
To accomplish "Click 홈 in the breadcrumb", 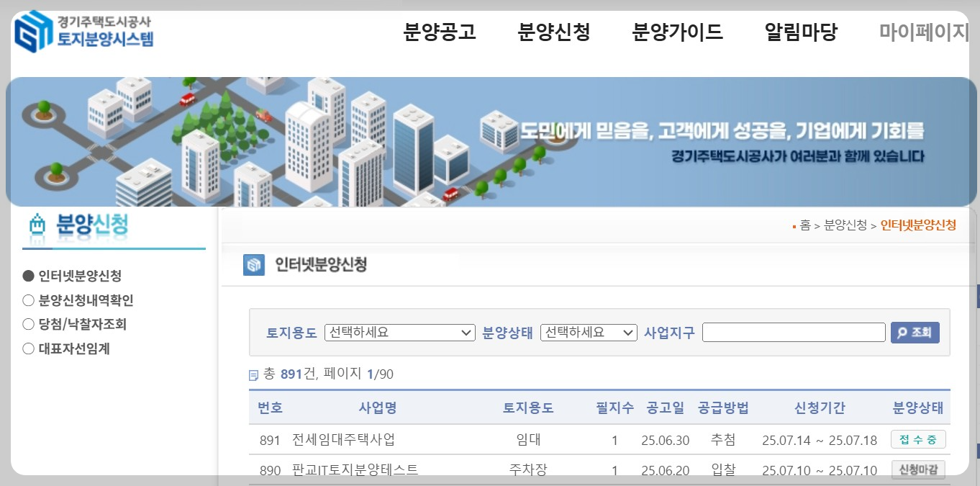I will click(x=805, y=225).
